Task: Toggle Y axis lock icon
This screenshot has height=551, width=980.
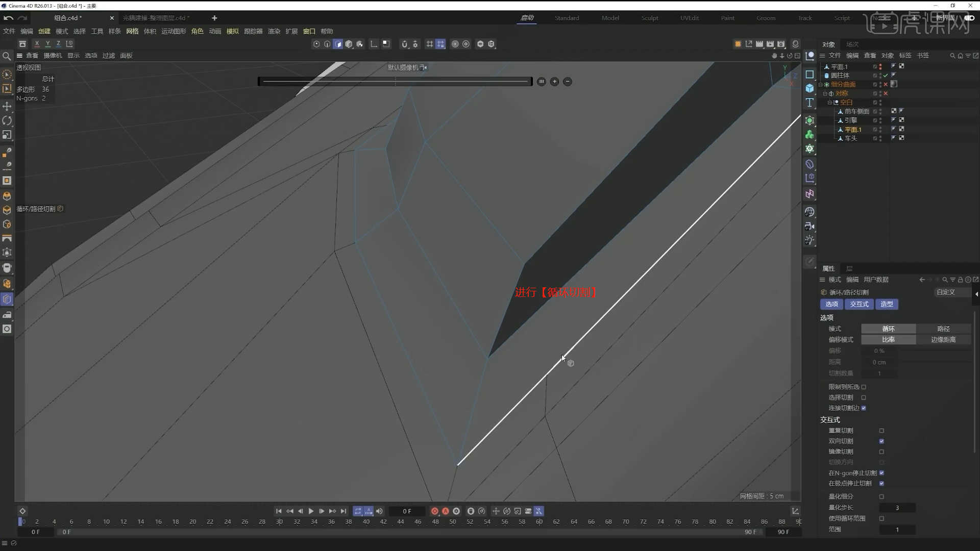Action: [47, 44]
